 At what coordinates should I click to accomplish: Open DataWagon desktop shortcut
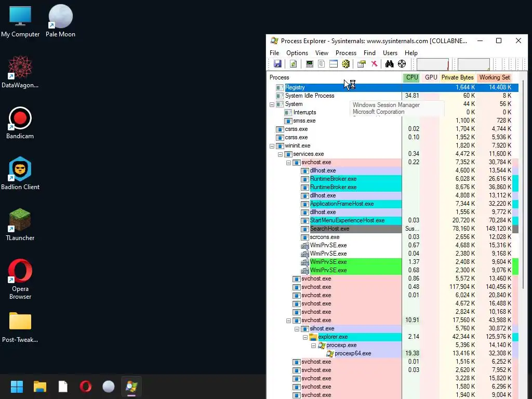click(x=20, y=72)
